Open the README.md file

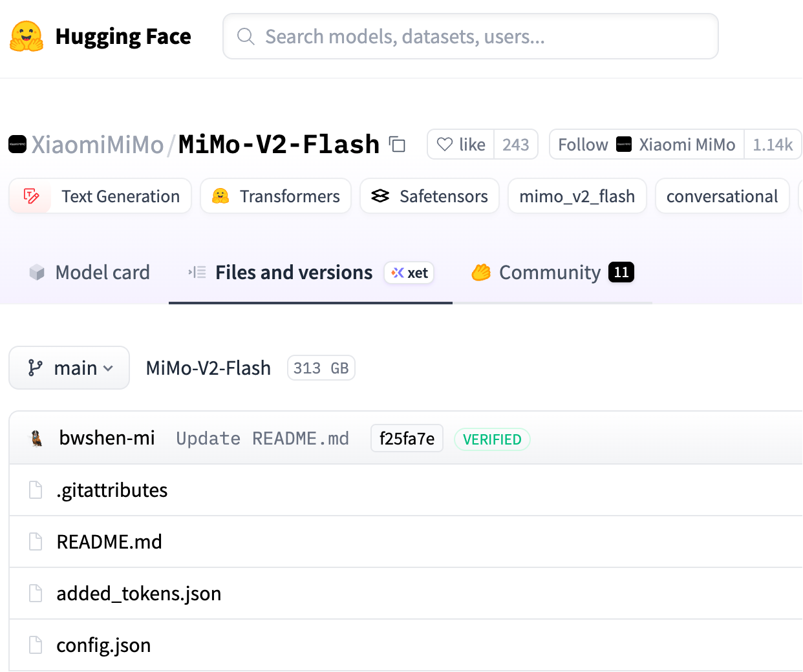coord(109,542)
